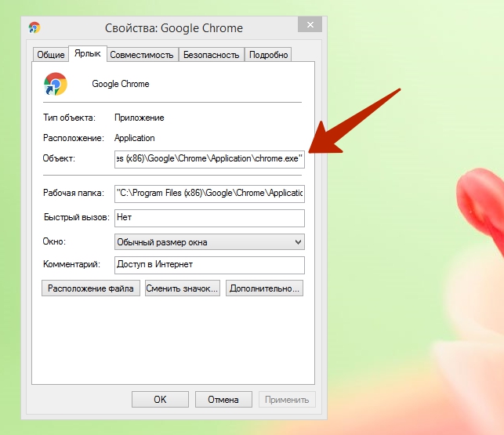The height and width of the screenshot is (435, 504).
Task: Click the Быстрый вызов: label
Action: (77, 217)
